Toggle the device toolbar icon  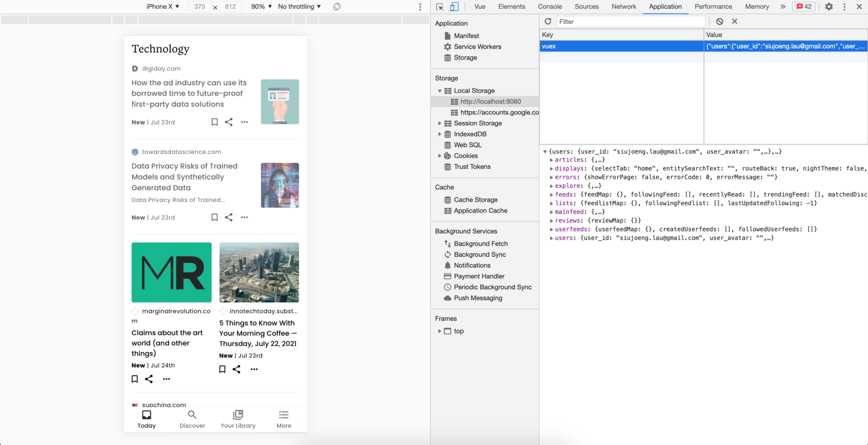pos(454,7)
